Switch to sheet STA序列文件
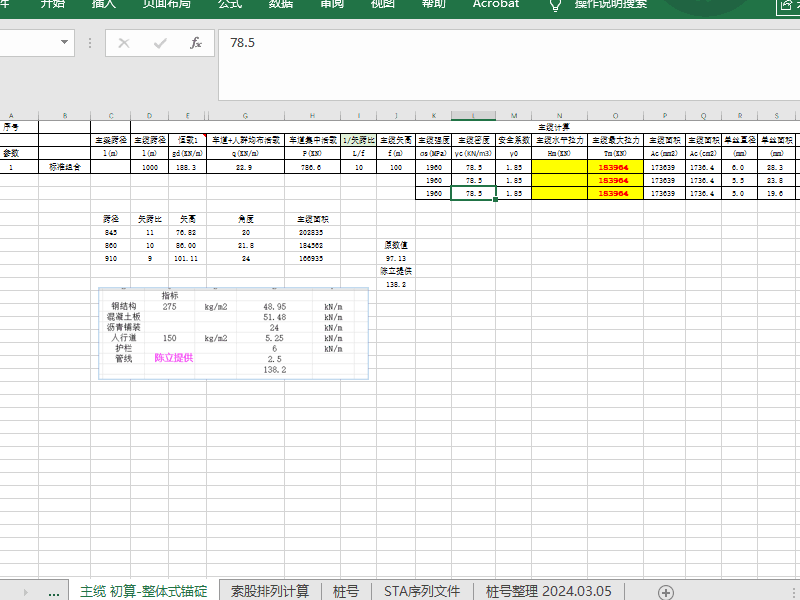Screen dimensions: 800x600 coord(422,591)
